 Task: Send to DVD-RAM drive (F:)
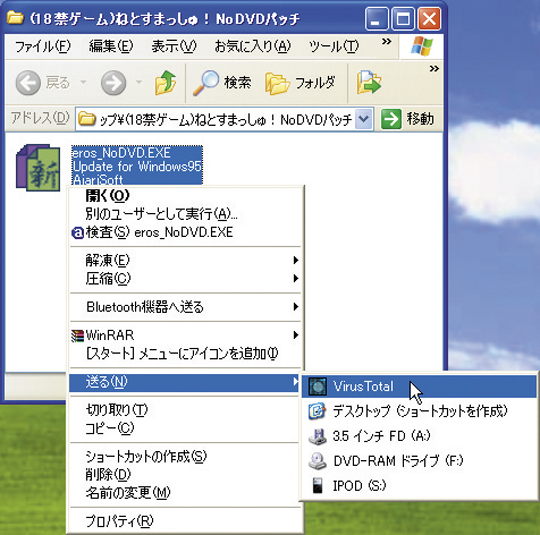point(419,461)
